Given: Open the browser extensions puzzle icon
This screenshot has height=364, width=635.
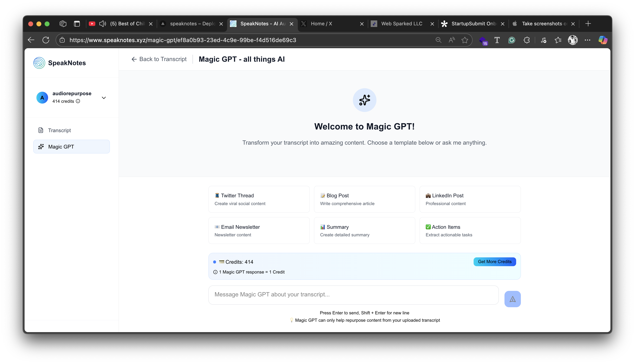Looking at the screenshot, I should point(526,40).
